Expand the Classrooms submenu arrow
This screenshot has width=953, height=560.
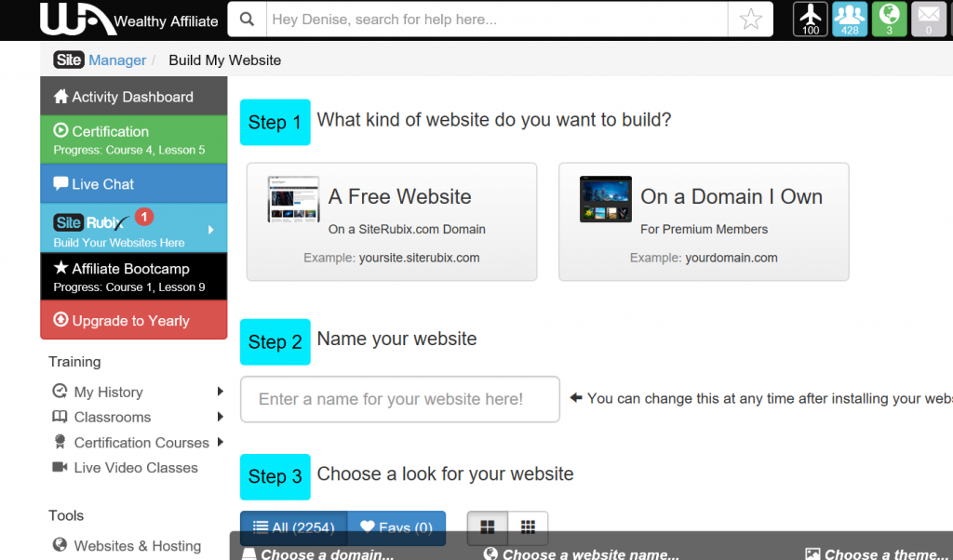coord(220,417)
